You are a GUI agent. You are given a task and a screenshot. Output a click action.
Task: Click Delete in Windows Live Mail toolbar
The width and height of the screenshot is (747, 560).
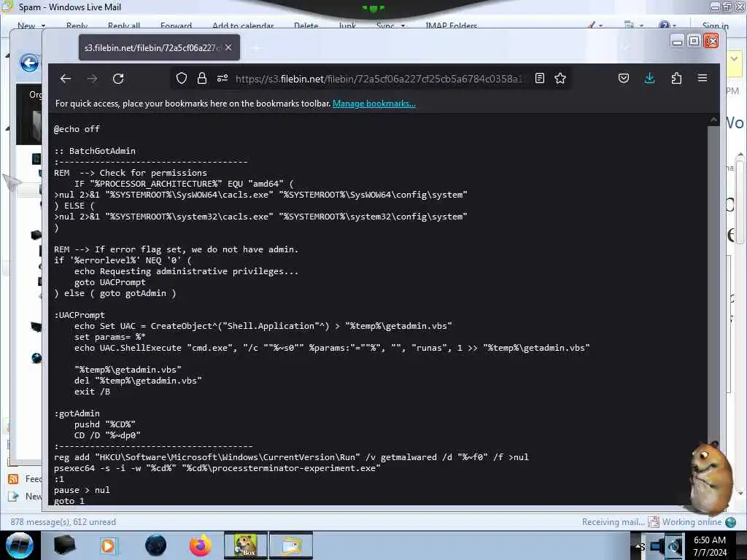pos(306,26)
